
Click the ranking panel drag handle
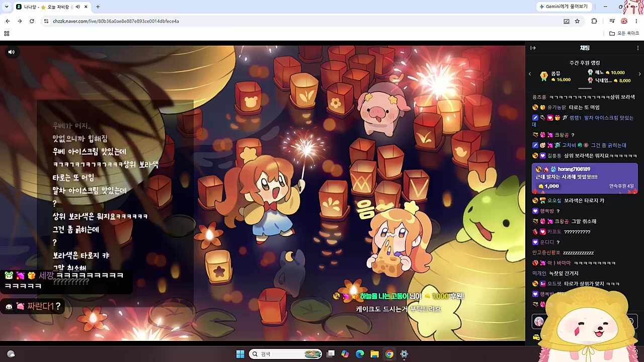585,88
